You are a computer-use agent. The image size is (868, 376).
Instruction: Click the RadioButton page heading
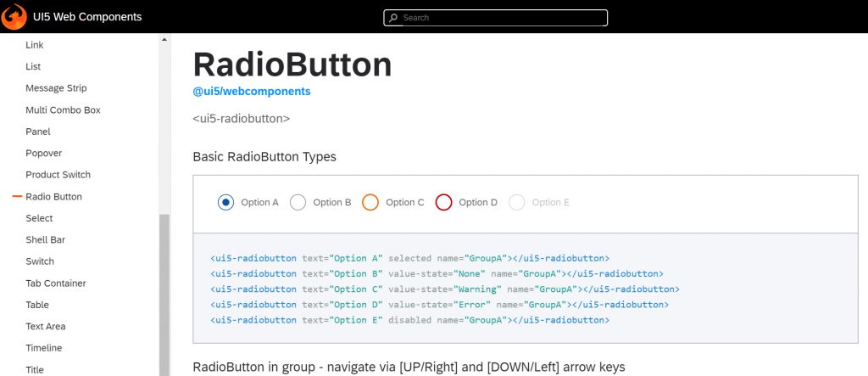292,65
